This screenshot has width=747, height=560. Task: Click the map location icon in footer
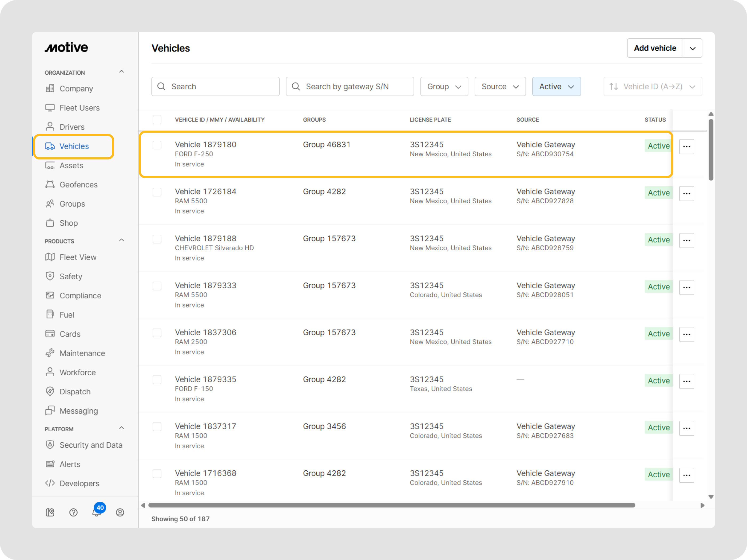tap(50, 513)
